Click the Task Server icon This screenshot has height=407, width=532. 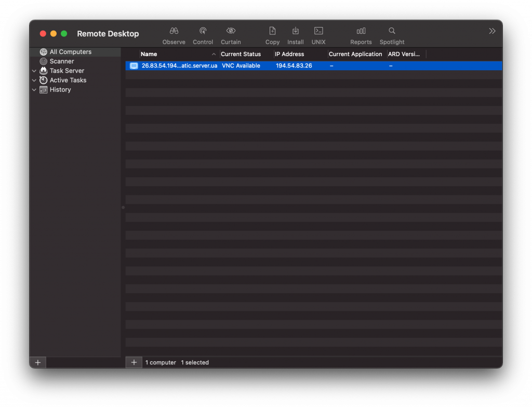point(44,71)
